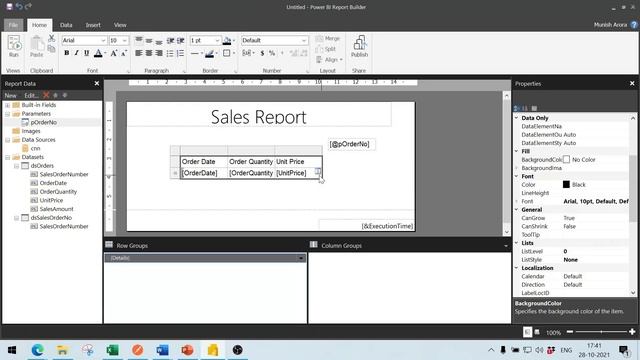Zoom out with the minus icon
The height and width of the screenshot is (360, 640).
pyautogui.click(x=570, y=332)
